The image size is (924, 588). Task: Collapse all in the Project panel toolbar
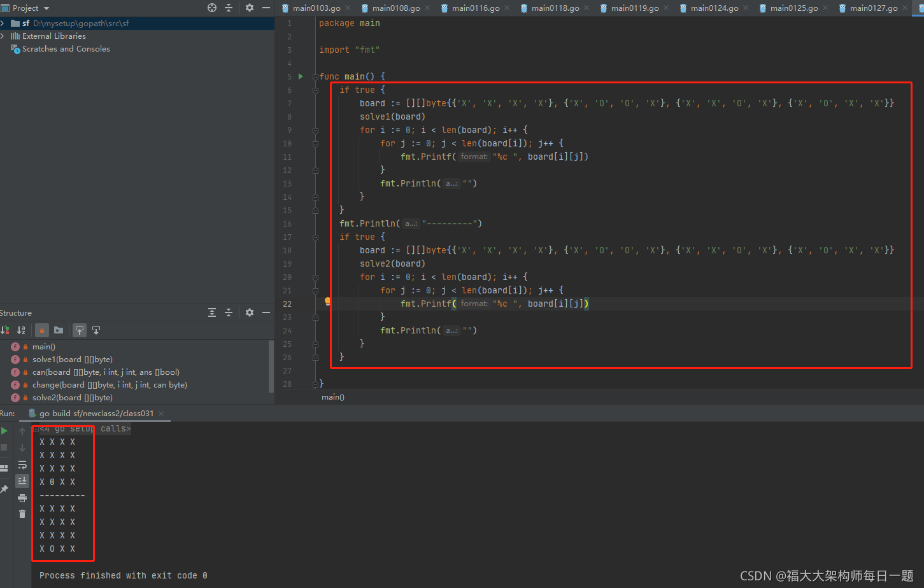click(229, 8)
